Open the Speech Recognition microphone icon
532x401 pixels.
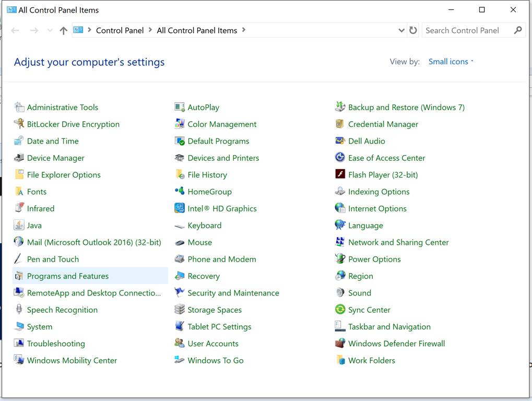[x=19, y=310]
